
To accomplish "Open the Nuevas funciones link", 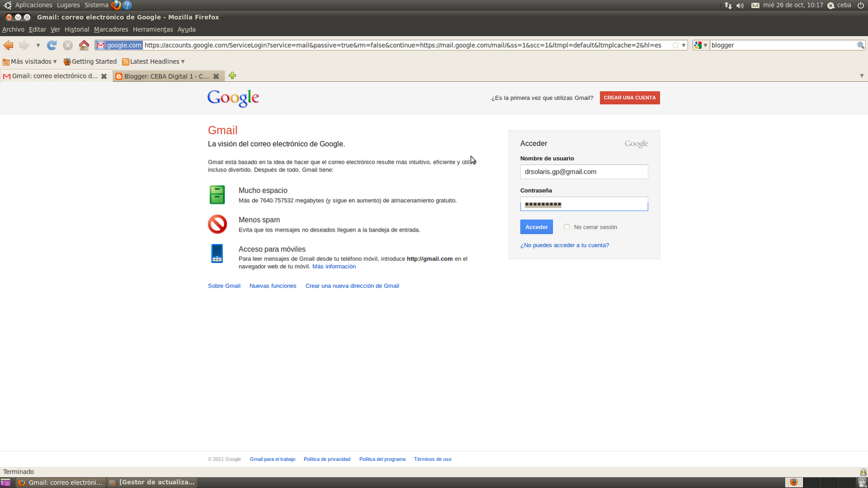I will pyautogui.click(x=273, y=286).
